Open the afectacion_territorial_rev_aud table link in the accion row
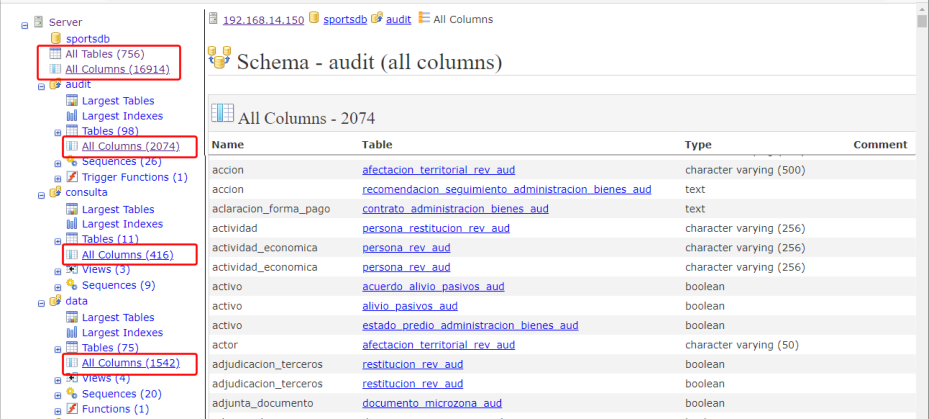Viewport: 929px width, 419px height. pyautogui.click(x=439, y=170)
